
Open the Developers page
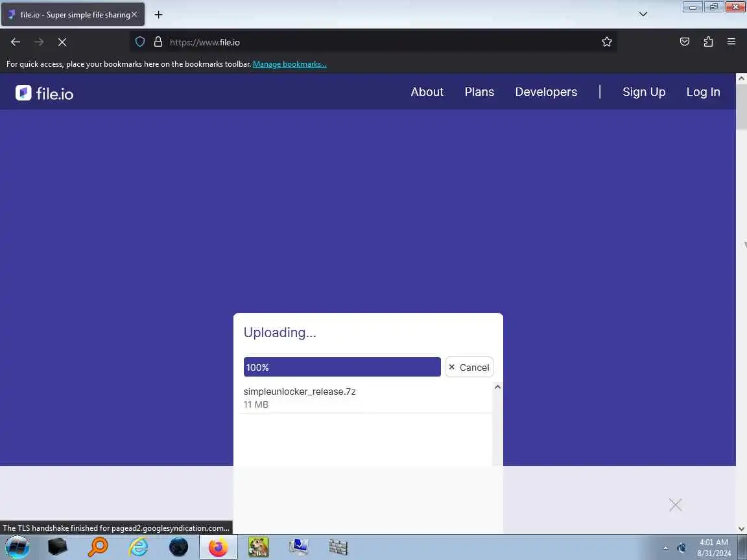pos(546,92)
